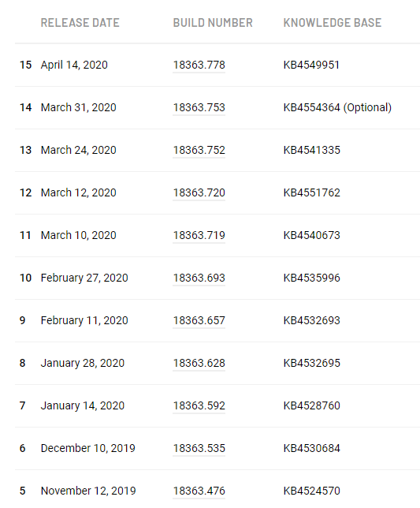Open build number 18363.693 link
The height and width of the screenshot is (508, 420).
199,278
